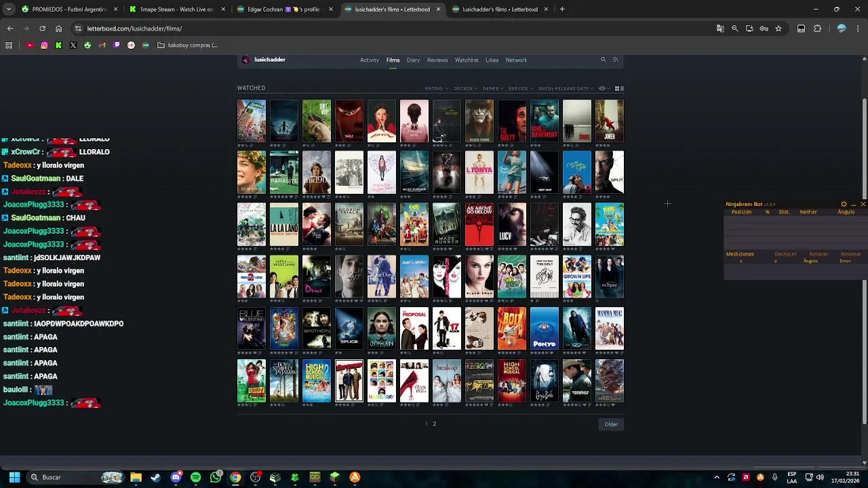This screenshot has width=868, height=488.
Task: Click the browser zoom magnifier icon
Action: pyautogui.click(x=734, y=28)
